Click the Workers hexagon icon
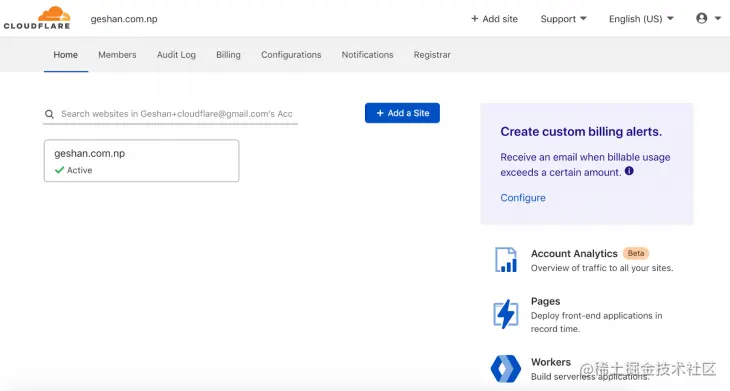The width and height of the screenshot is (730, 391). point(506,369)
